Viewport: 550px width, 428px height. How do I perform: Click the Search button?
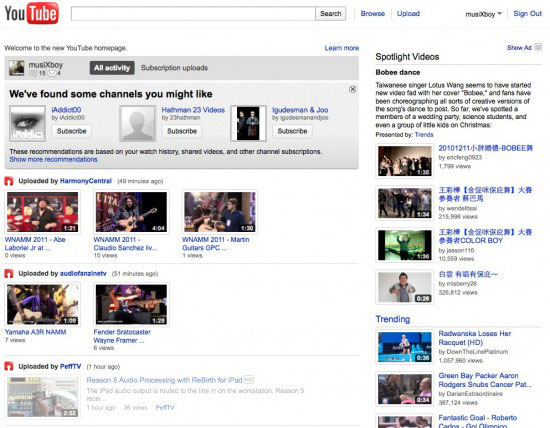tap(330, 14)
